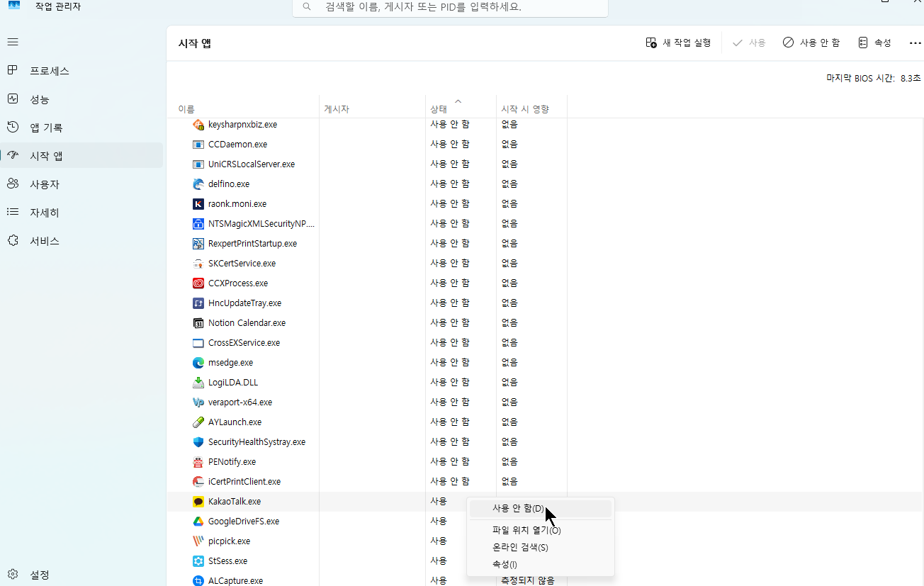Viewport: 924px width, 586px height.
Task: Click the veraport-x64.exe icon
Action: click(x=198, y=402)
